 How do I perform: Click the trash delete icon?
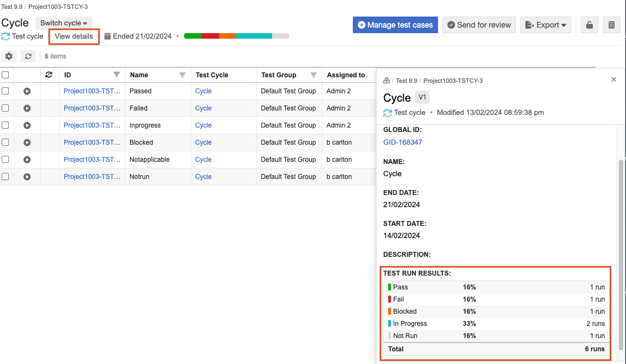tap(611, 25)
